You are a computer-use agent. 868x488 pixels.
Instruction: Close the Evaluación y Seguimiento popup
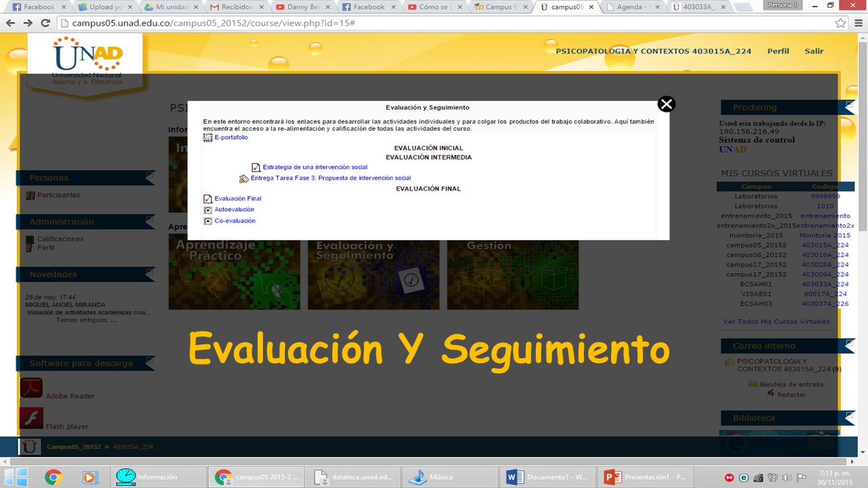tap(667, 104)
